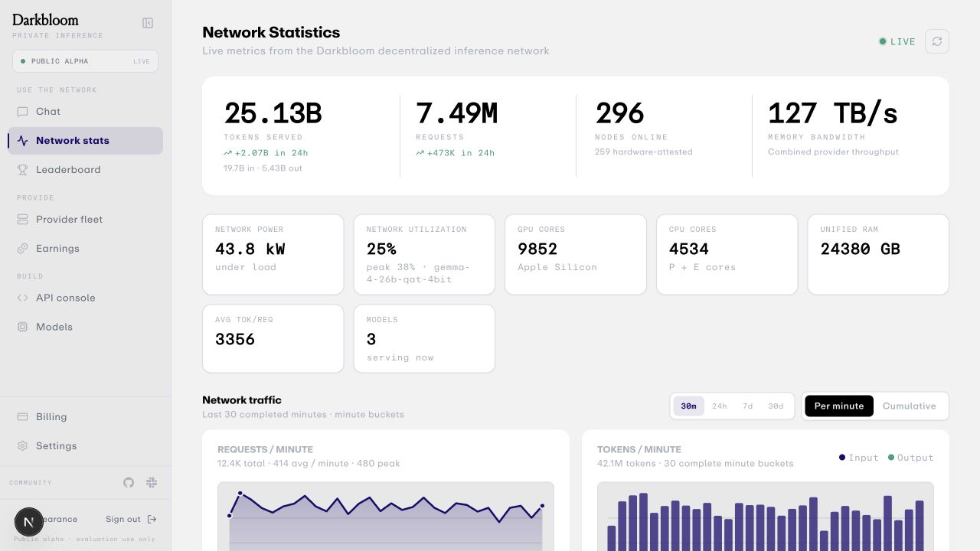Viewport: 980px width, 551px height.
Task: Toggle the Input series legend
Action: click(859, 458)
